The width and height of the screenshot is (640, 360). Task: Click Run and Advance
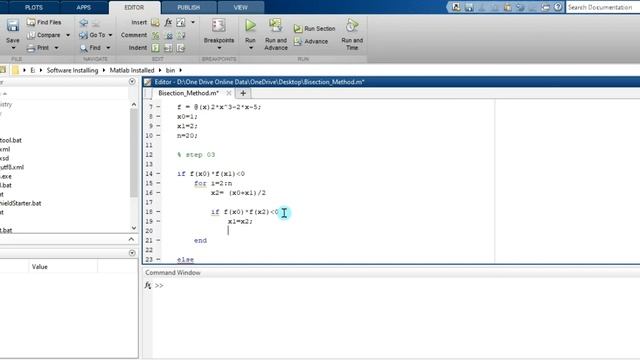(x=276, y=34)
